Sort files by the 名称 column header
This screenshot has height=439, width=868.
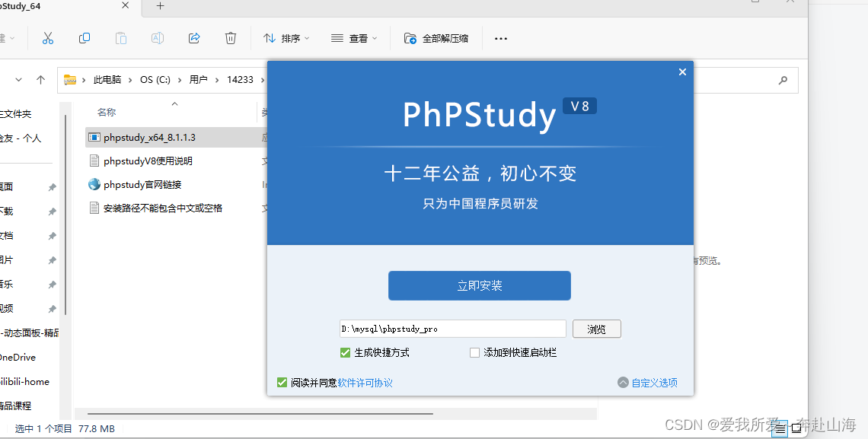(107, 113)
